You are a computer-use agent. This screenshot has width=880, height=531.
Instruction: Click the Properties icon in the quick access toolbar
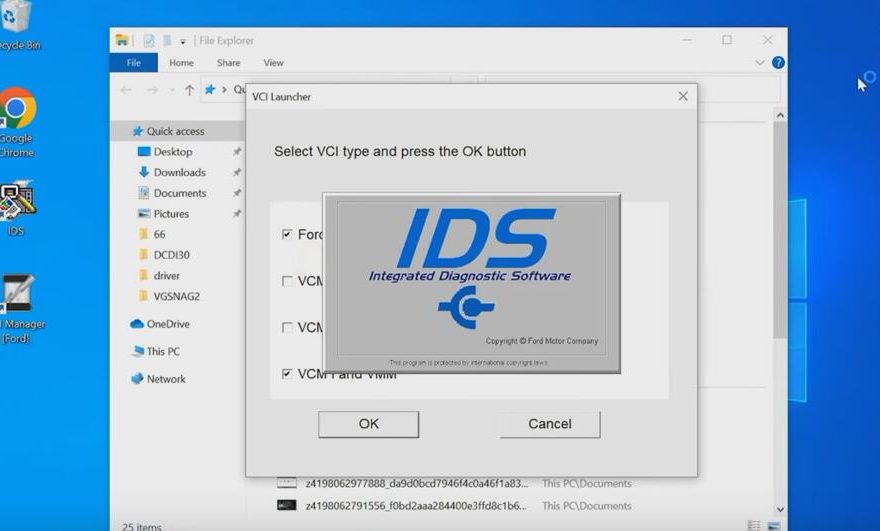[149, 40]
